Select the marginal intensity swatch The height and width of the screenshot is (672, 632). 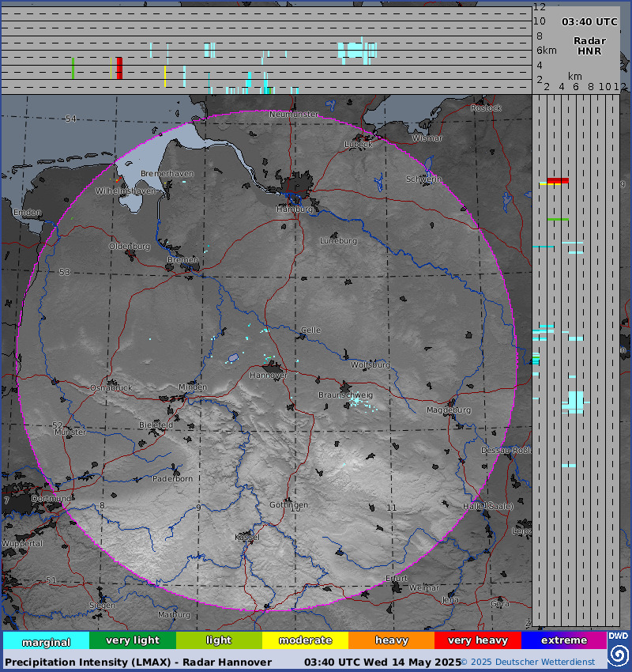(47, 640)
